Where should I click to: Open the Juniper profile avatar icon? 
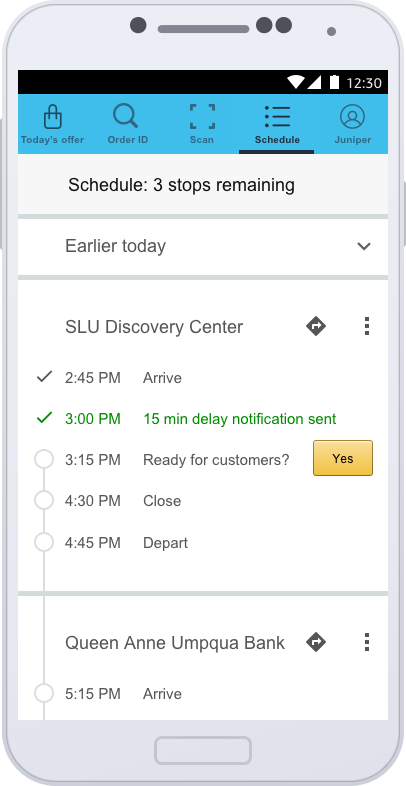tap(352, 116)
